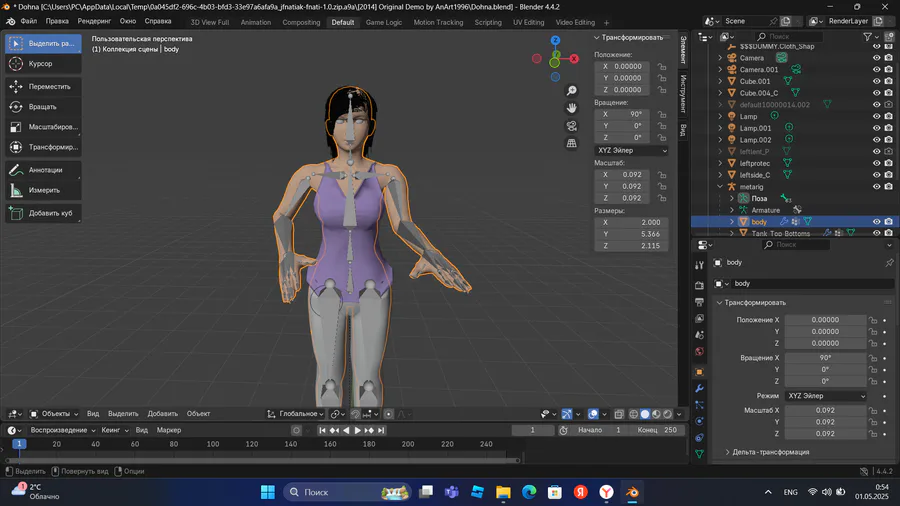Open Маркер menu in timeline
This screenshot has width=900, height=506.
coord(169,430)
